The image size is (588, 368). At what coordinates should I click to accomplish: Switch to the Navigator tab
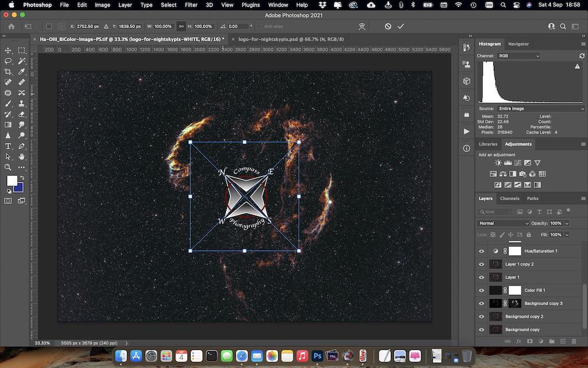pos(518,44)
